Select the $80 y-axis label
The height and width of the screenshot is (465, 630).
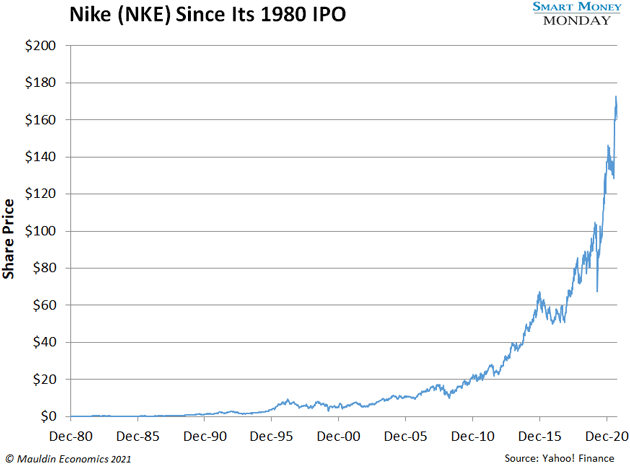(x=44, y=268)
